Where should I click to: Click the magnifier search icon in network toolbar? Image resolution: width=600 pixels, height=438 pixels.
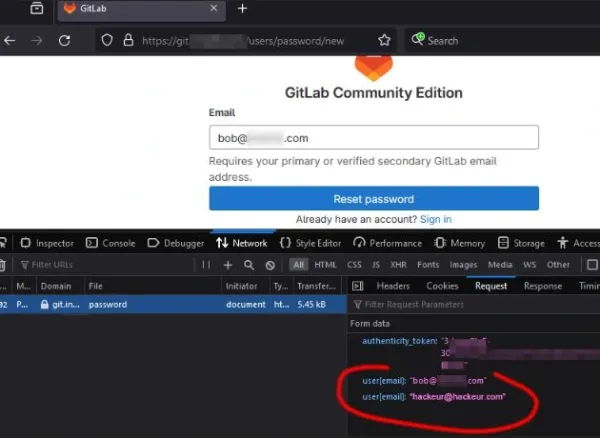click(x=249, y=265)
